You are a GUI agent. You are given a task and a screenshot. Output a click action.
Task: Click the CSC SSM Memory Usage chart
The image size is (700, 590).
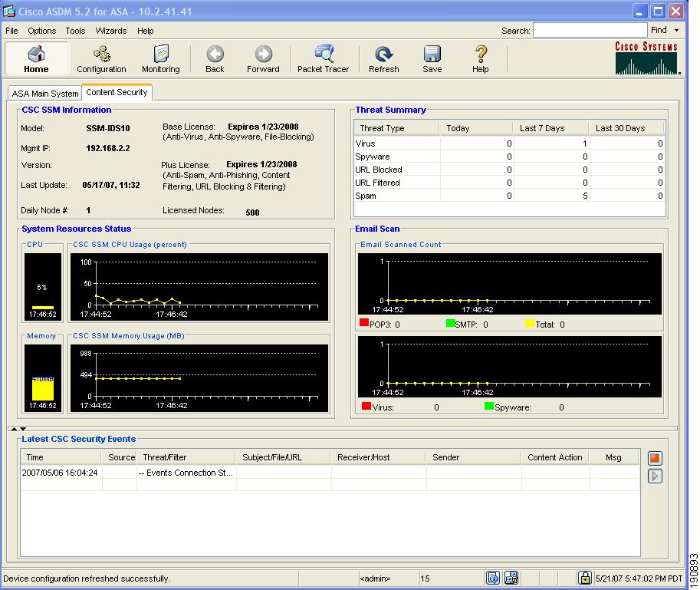[199, 377]
